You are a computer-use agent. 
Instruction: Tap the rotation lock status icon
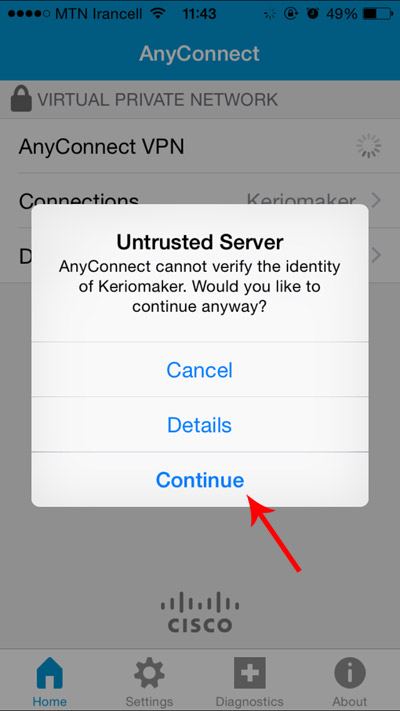290,14
